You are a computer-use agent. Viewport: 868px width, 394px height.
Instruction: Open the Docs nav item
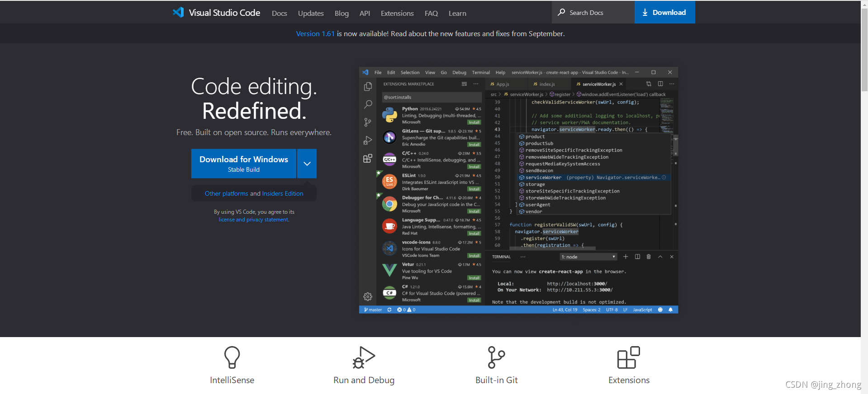tap(279, 14)
